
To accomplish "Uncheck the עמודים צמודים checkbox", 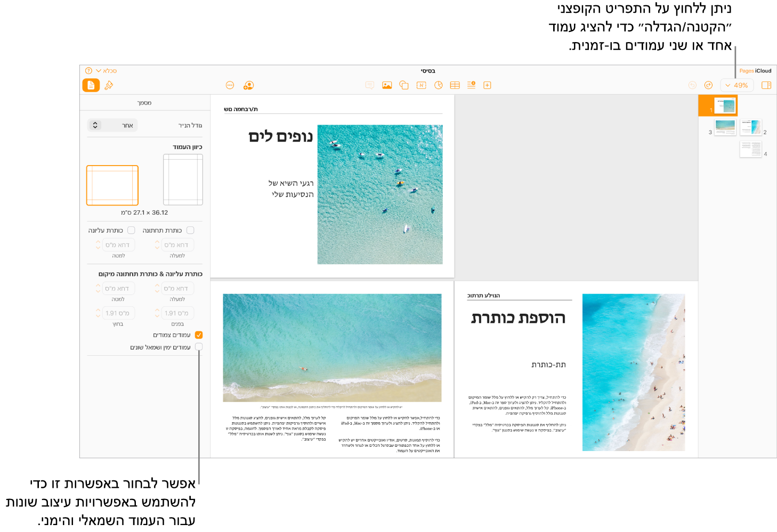I will (198, 334).
